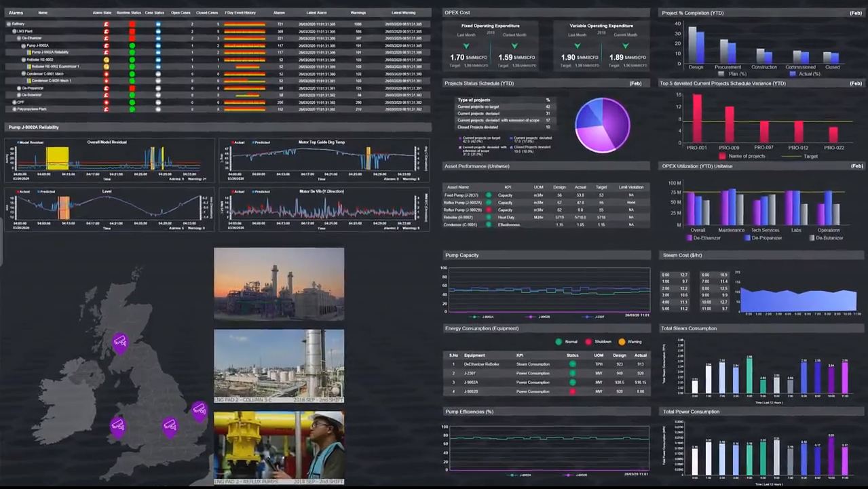
Task: Click the red runtime status of LNG Plant
Action: pos(132,31)
